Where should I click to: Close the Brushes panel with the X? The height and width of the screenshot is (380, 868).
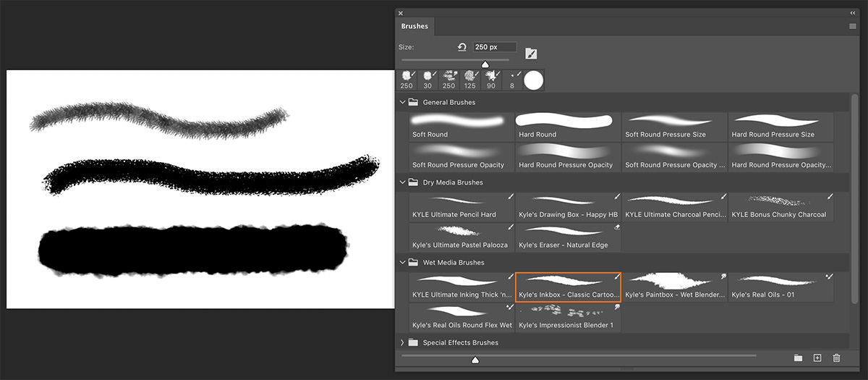click(x=401, y=13)
